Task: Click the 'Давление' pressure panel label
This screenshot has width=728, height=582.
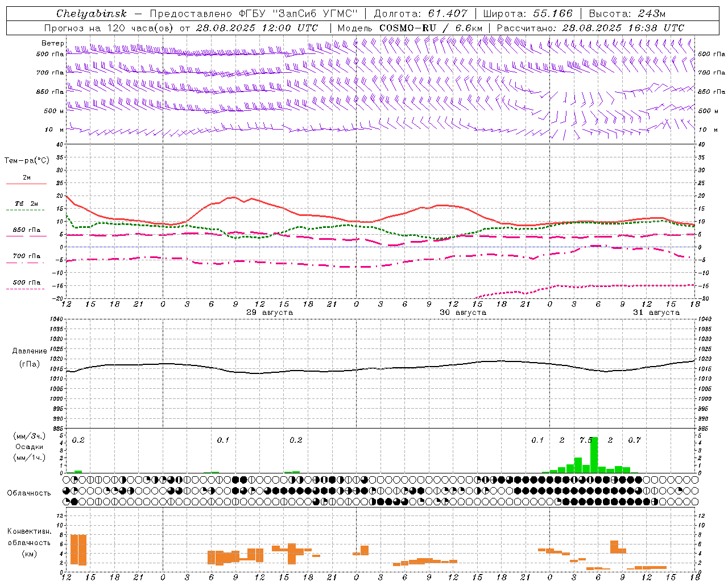Action: click(30, 351)
